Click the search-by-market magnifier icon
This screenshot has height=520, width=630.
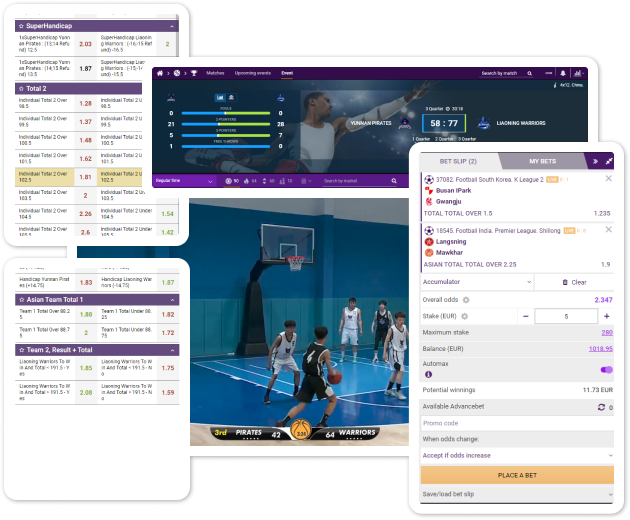394,181
